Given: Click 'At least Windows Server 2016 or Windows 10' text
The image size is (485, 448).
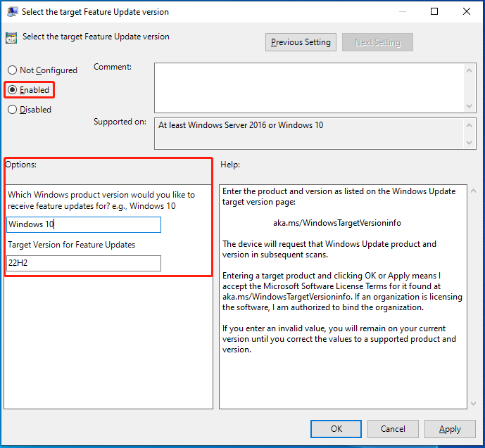Looking at the screenshot, I should (241, 124).
